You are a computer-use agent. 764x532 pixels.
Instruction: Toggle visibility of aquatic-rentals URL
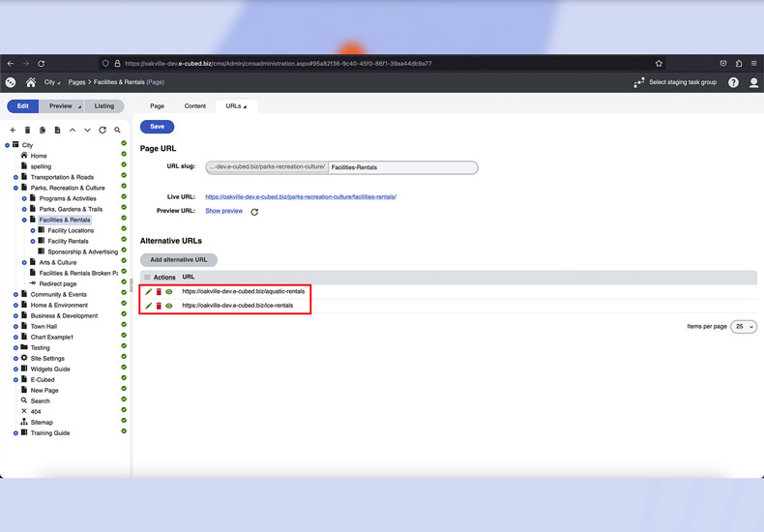click(169, 291)
